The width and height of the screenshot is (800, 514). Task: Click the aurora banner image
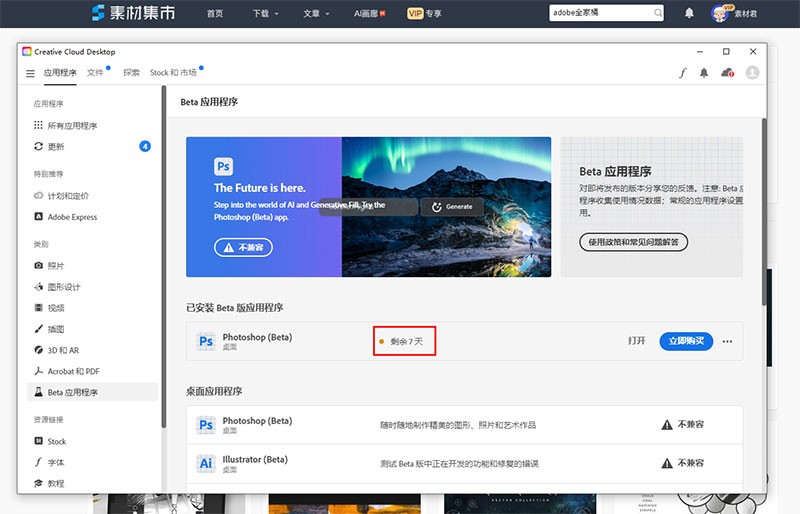pyautogui.click(x=446, y=207)
